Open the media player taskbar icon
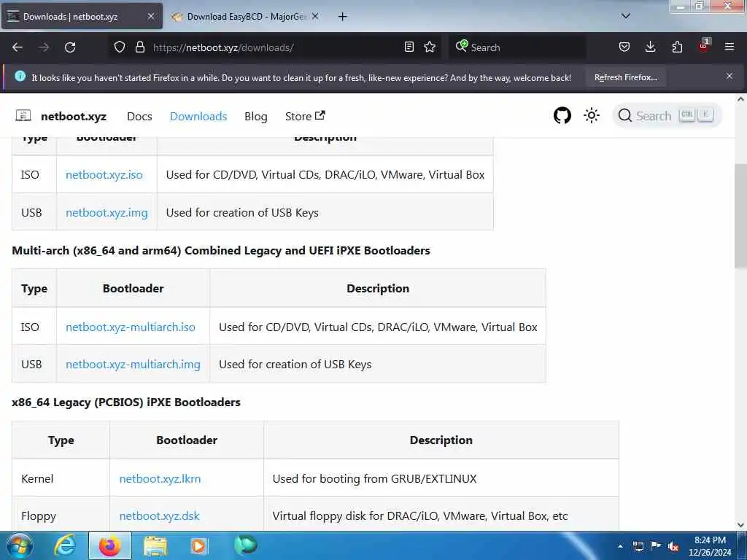This screenshot has width=747, height=560. [198, 546]
